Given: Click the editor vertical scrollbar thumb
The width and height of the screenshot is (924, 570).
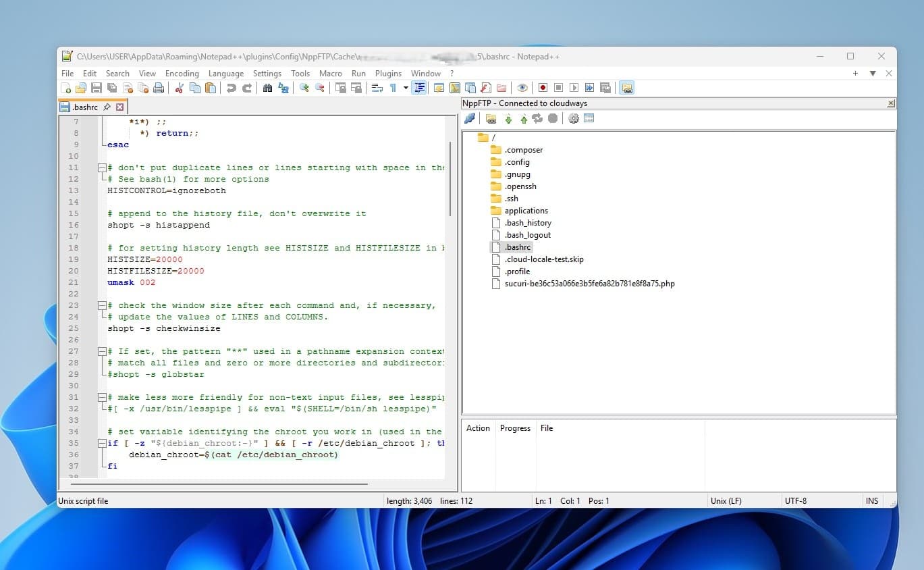Looking at the screenshot, I should [450, 179].
